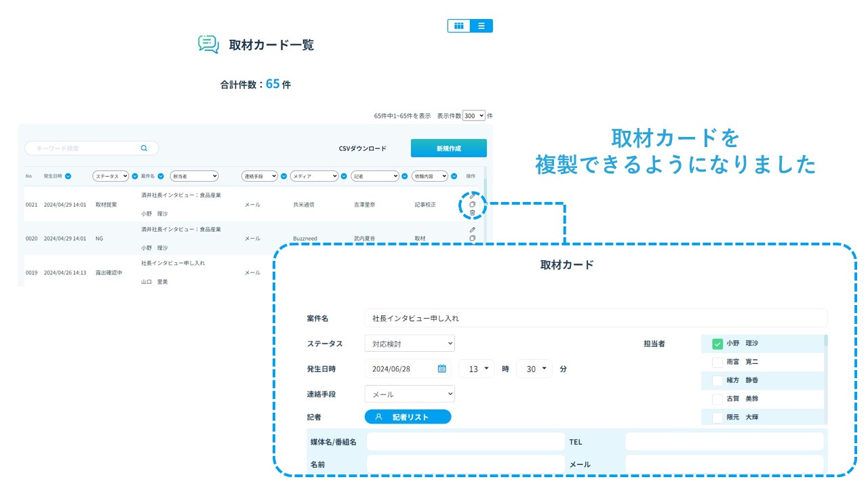Image resolution: width=868 pixels, height=488 pixels.
Task: Click the edit pencil icon for card 0021
Action: point(472,195)
